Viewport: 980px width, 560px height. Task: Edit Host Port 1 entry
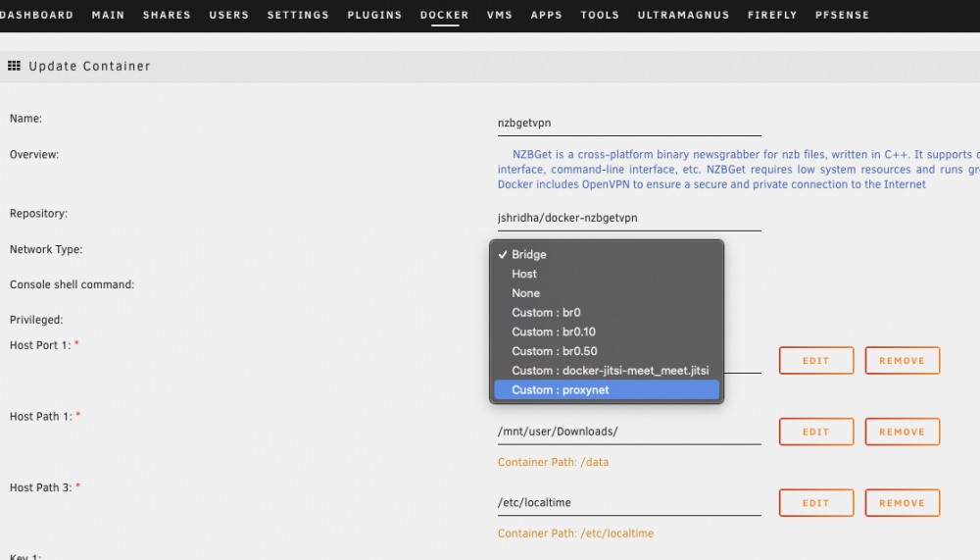tap(816, 360)
